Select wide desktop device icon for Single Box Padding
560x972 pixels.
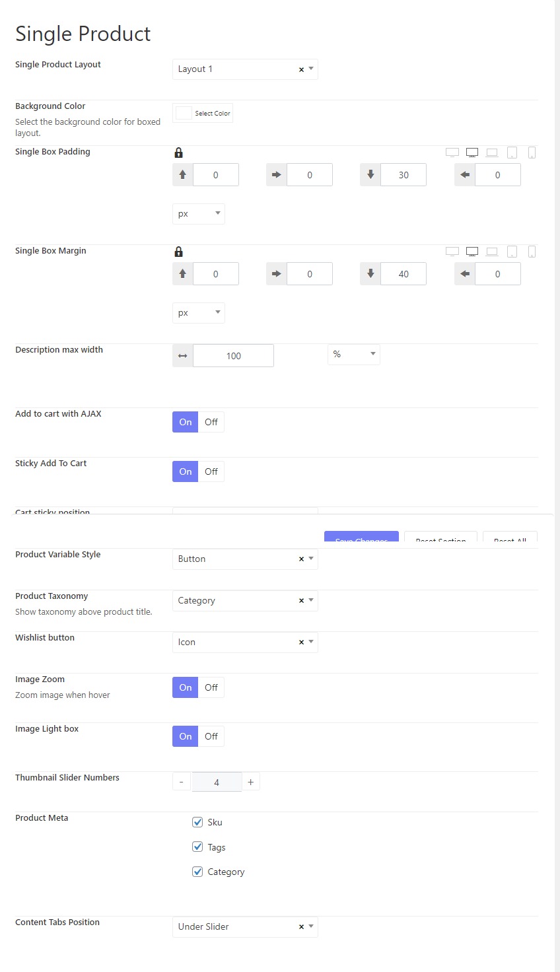point(452,153)
